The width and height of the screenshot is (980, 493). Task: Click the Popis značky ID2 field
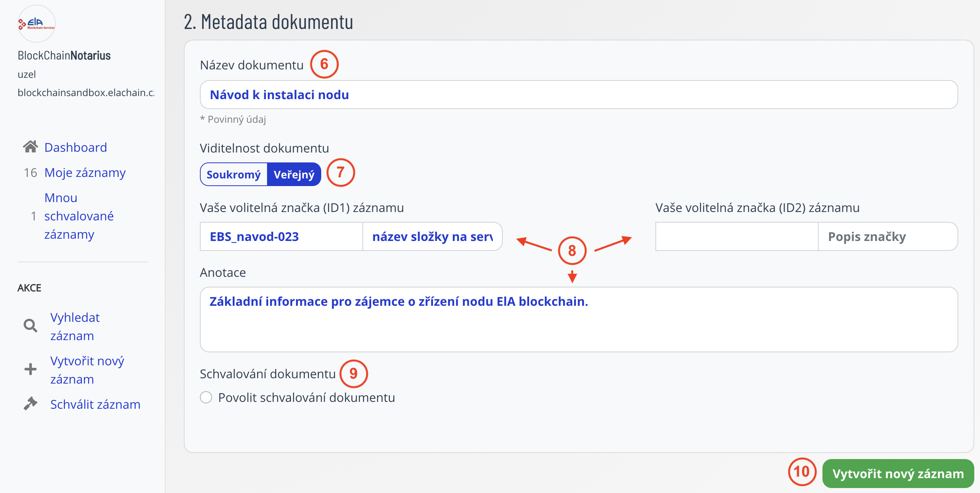pyautogui.click(x=887, y=236)
